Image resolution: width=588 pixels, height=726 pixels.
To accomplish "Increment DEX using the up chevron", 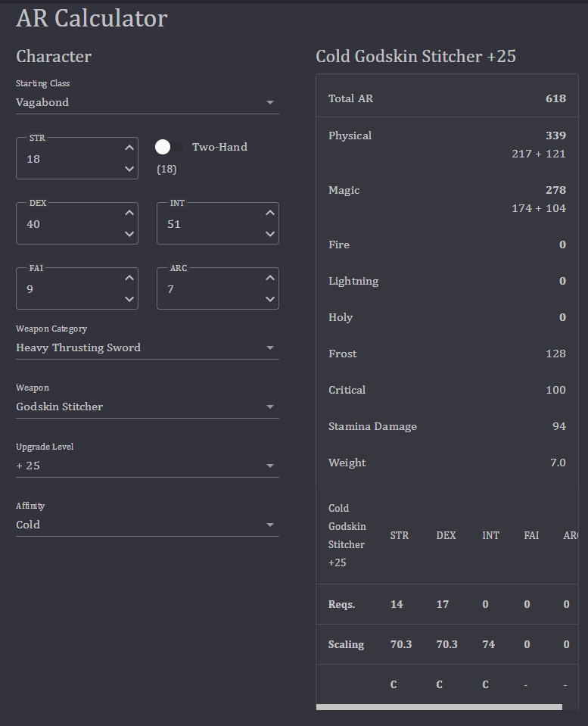I will [129, 213].
